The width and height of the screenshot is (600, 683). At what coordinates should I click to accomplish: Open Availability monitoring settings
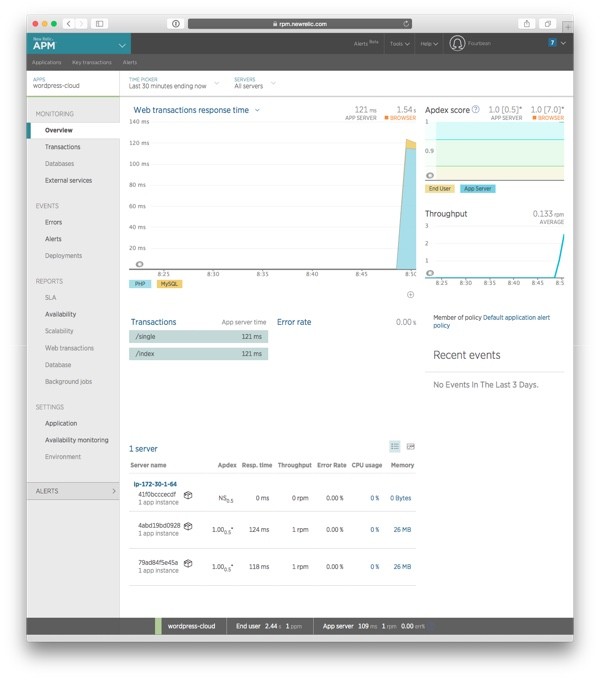tap(77, 440)
